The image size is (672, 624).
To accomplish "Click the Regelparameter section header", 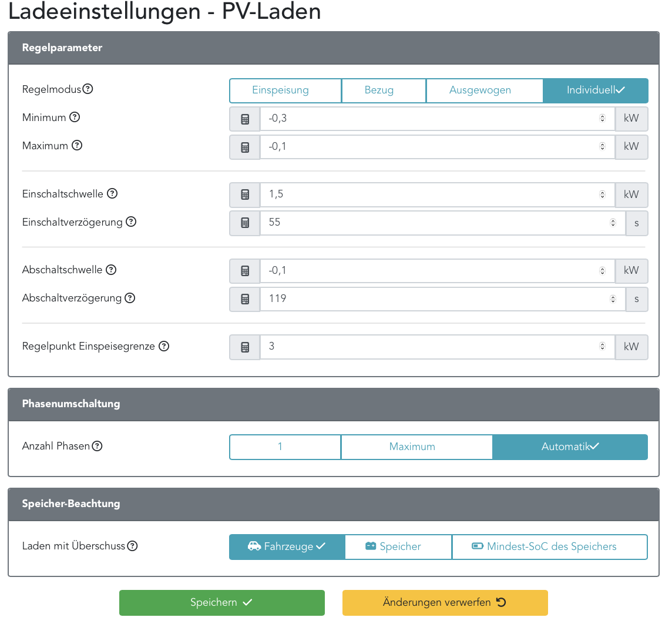I will tap(334, 48).
